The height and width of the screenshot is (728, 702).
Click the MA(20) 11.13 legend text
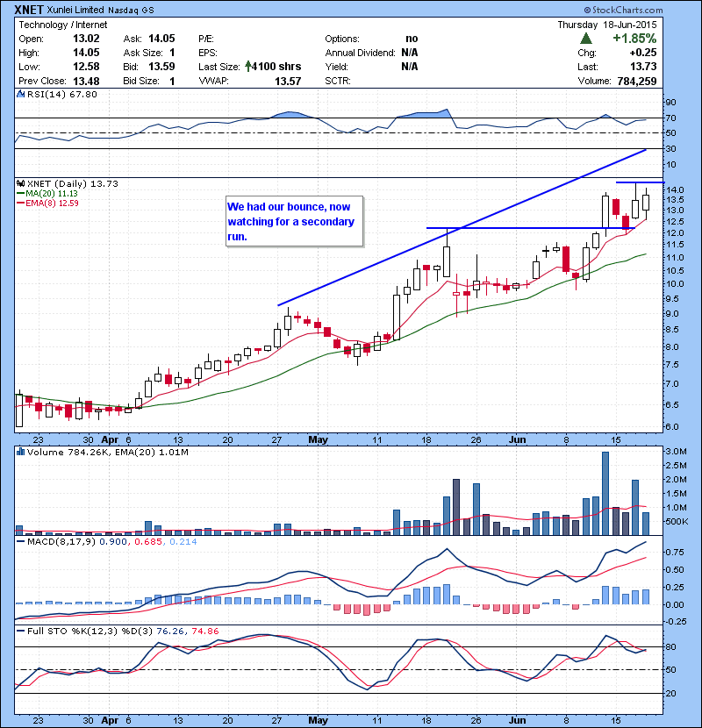click(52, 194)
